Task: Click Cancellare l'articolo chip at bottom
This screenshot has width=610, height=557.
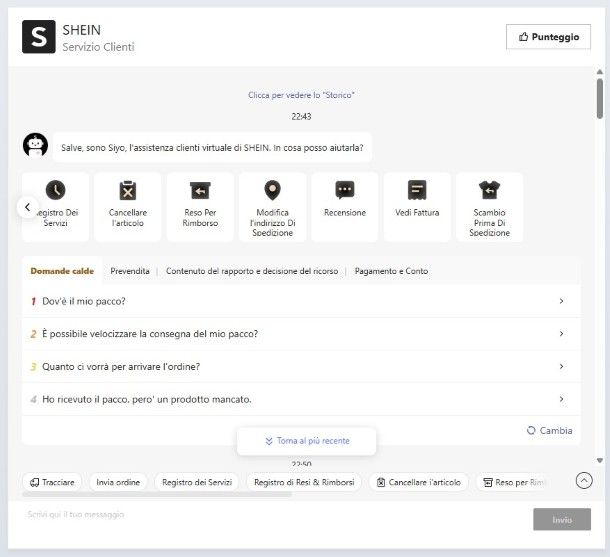Action: pyautogui.click(x=419, y=482)
